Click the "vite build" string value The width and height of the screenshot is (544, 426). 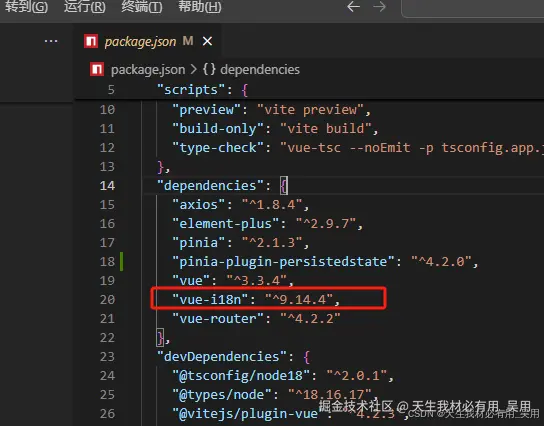[326, 129]
